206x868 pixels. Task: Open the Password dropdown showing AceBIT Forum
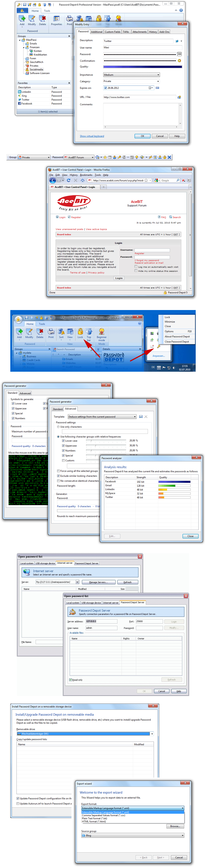(x=79, y=157)
